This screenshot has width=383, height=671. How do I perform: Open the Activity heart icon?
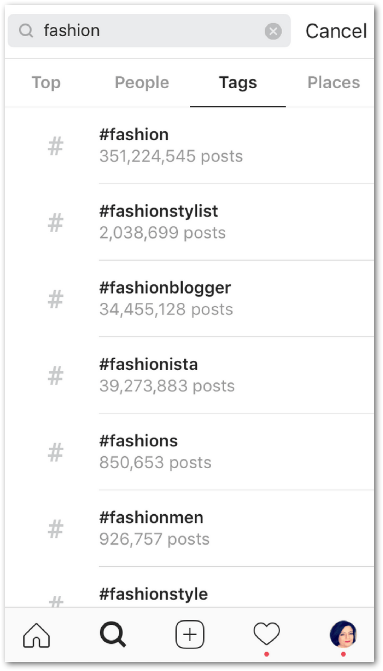267,634
